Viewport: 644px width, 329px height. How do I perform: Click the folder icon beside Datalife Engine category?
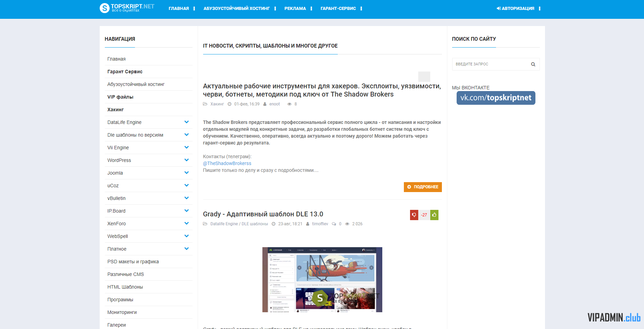click(x=205, y=224)
